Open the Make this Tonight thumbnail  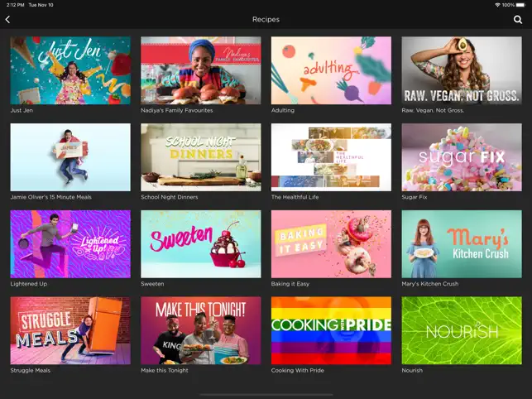(x=201, y=331)
